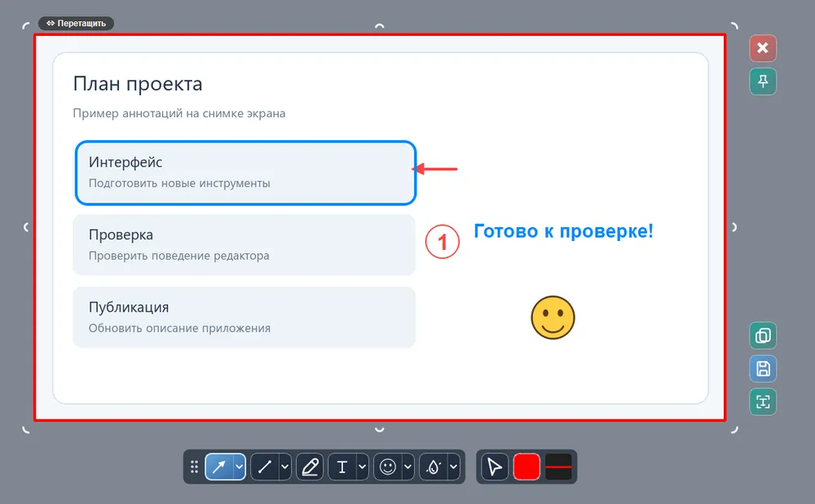The height and width of the screenshot is (504, 815).
Task: Pin the screenshot to screen
Action: click(x=763, y=81)
